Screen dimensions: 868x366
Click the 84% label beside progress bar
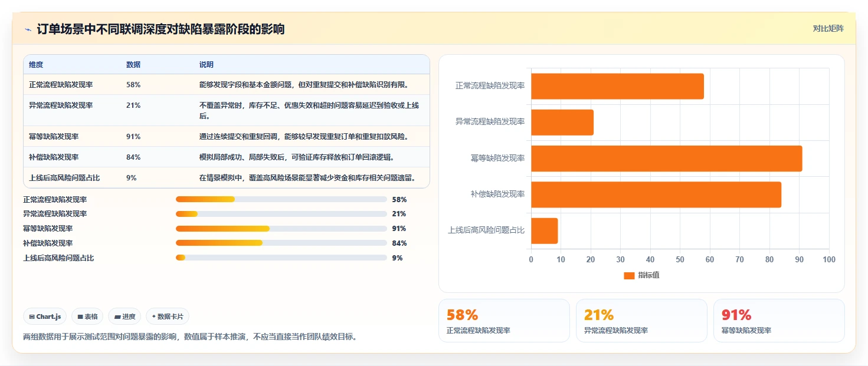399,243
